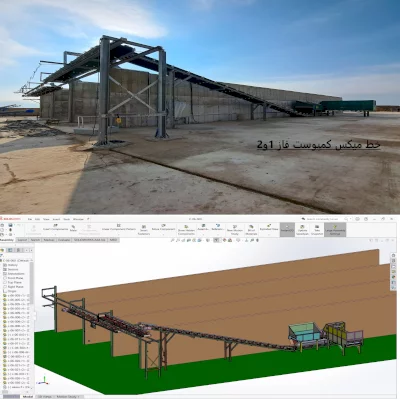Toggle the Instant3D button
Screen dimensions: 400x400
pyautogui.click(x=287, y=230)
